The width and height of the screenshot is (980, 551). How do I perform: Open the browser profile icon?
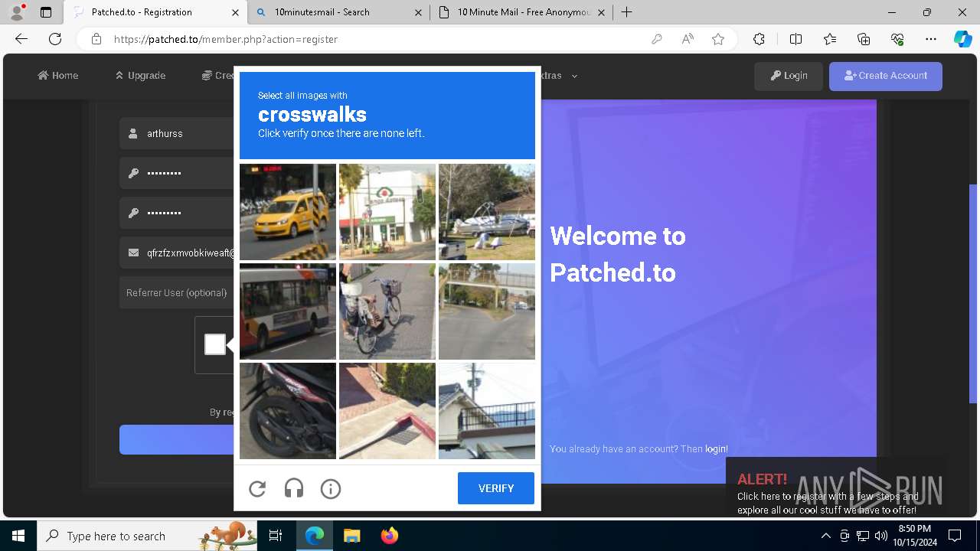[x=17, y=12]
